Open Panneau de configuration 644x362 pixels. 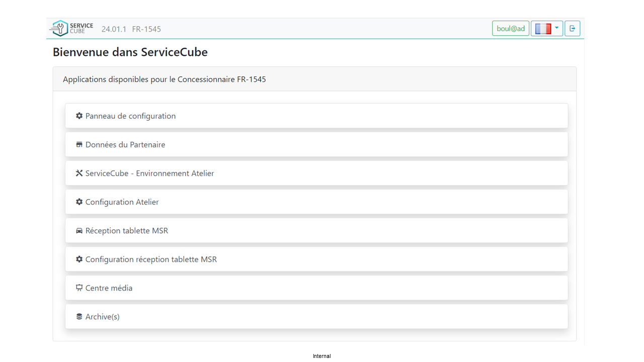(x=316, y=116)
